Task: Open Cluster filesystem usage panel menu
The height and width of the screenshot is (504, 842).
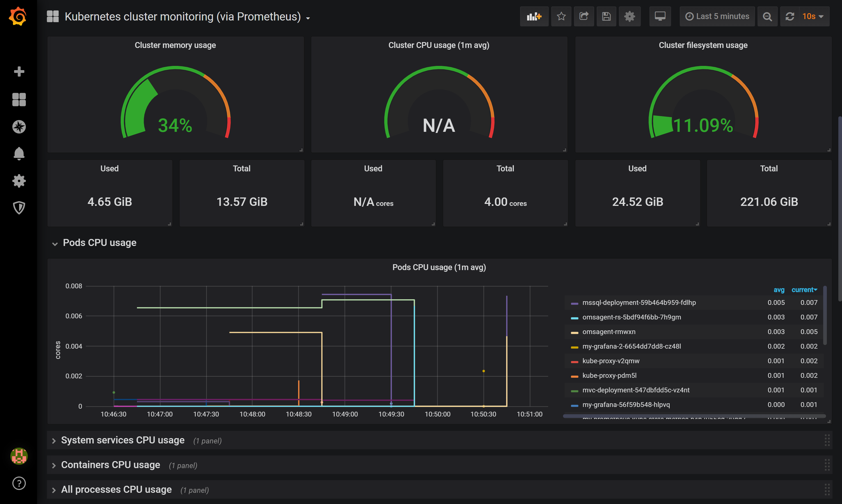Action: [703, 45]
